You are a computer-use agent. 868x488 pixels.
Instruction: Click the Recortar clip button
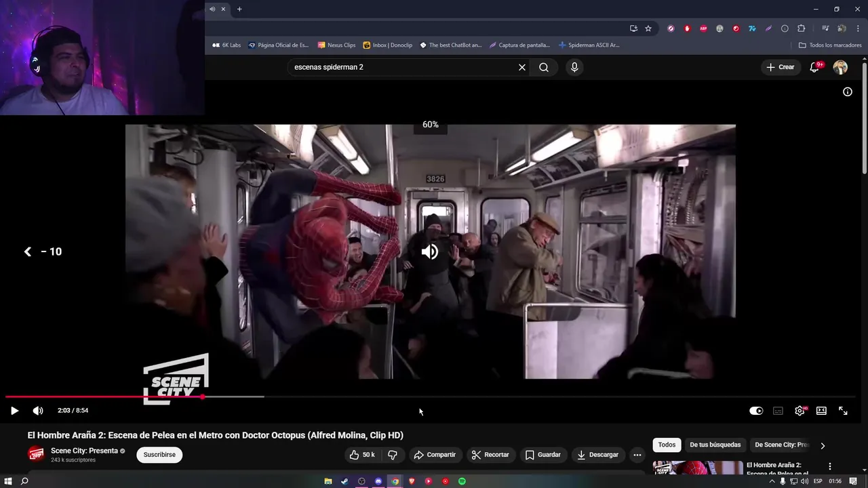point(490,455)
